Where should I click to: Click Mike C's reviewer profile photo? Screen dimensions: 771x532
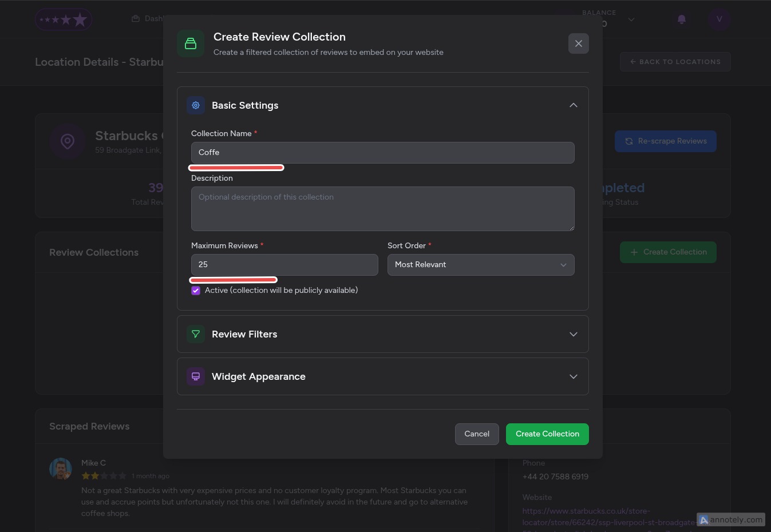point(61,469)
